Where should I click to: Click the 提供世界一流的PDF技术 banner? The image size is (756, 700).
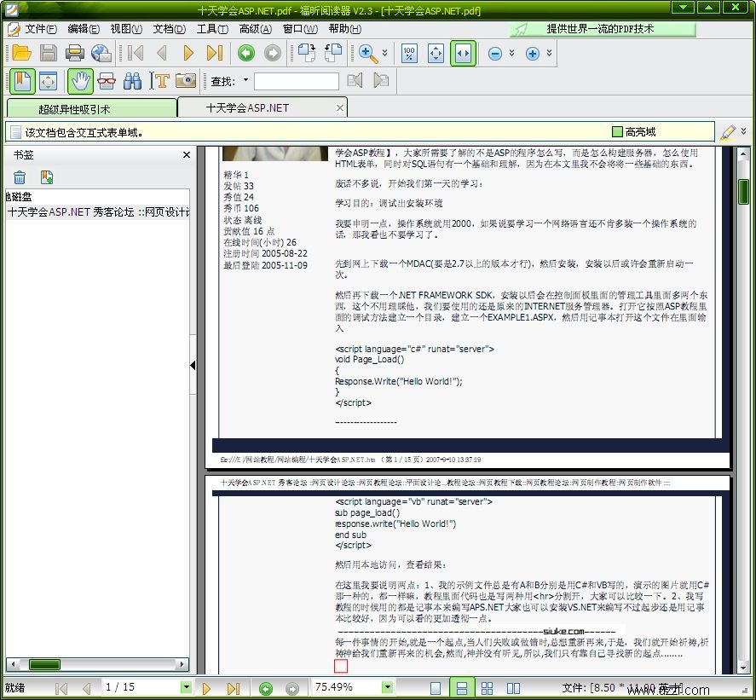603,29
